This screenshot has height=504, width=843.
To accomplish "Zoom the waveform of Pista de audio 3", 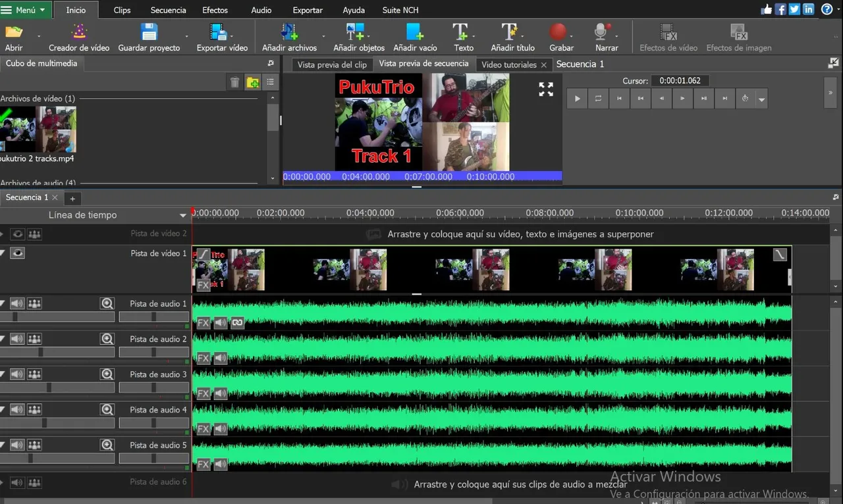I will point(107,374).
